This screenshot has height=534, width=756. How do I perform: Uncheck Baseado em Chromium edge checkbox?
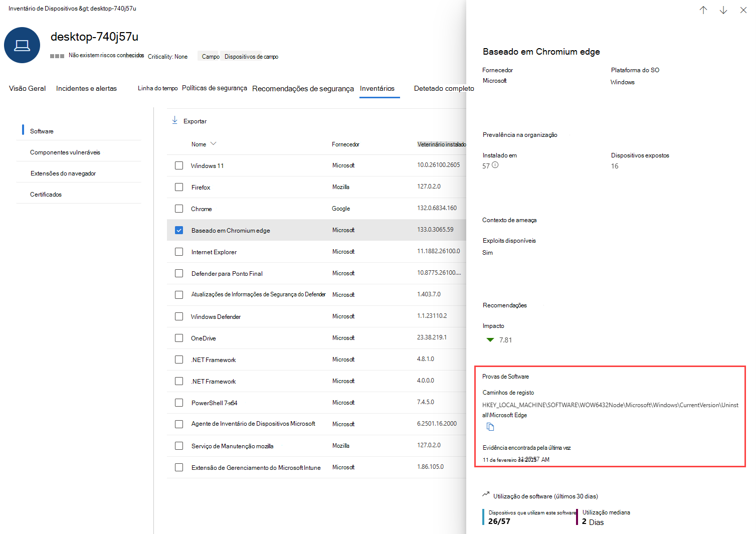(179, 230)
